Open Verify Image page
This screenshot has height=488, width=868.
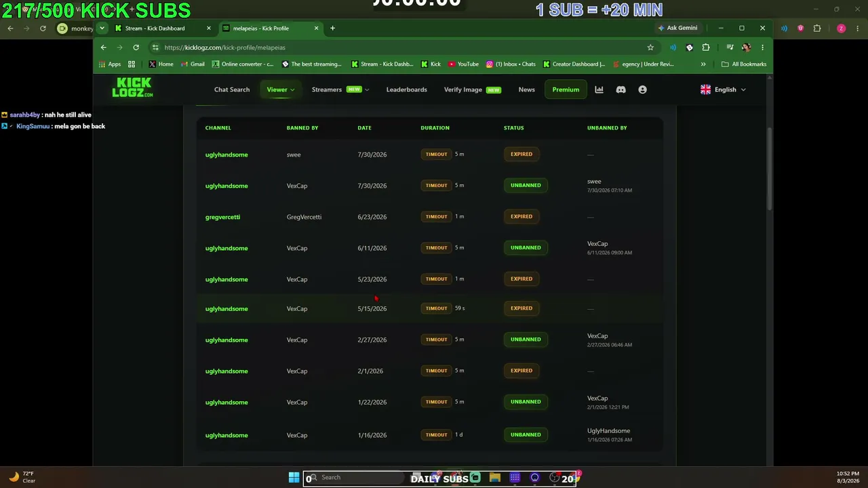(x=472, y=89)
